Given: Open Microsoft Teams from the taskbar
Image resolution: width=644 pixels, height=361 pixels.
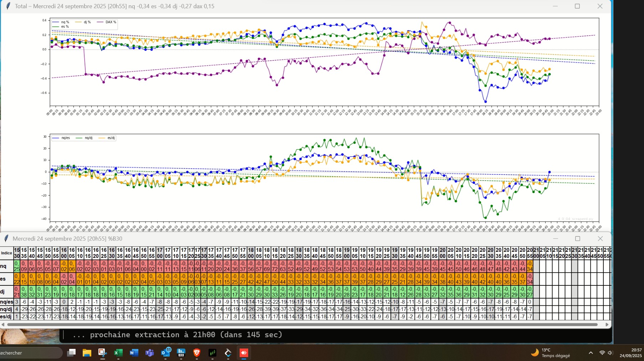Looking at the screenshot, I should tap(149, 353).
